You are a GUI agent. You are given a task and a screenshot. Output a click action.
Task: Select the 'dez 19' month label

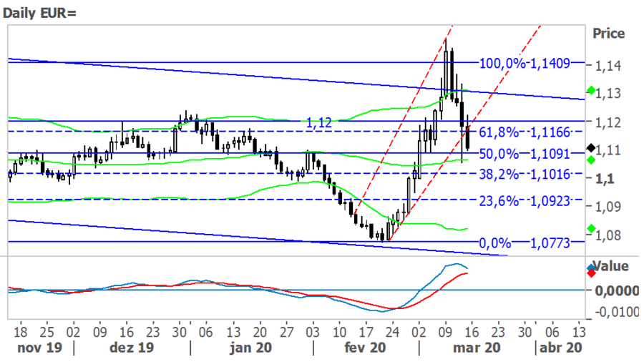[132, 348]
